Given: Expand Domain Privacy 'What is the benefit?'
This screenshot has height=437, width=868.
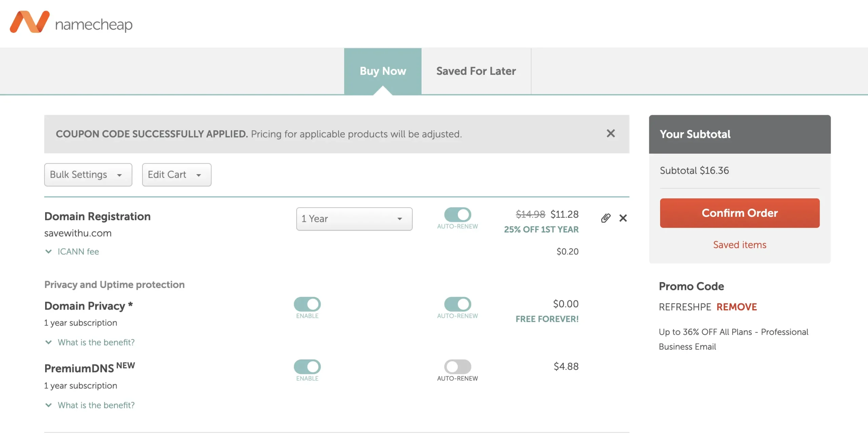Looking at the screenshot, I should pos(90,342).
